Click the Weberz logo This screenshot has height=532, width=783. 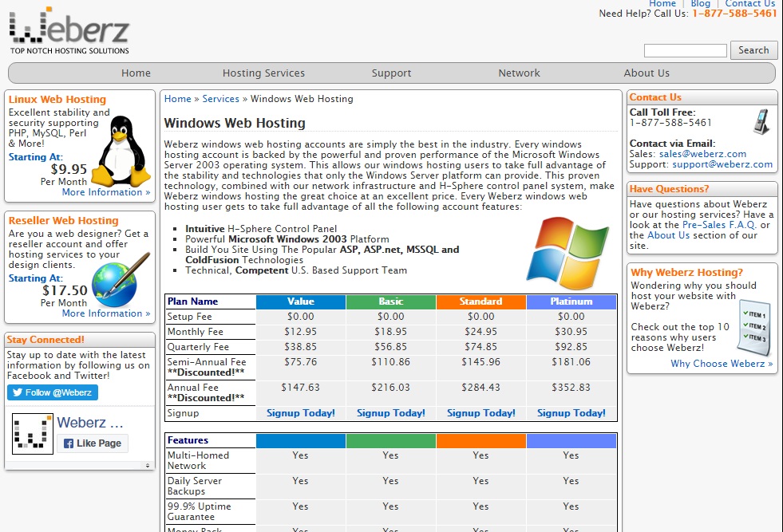coord(69,31)
